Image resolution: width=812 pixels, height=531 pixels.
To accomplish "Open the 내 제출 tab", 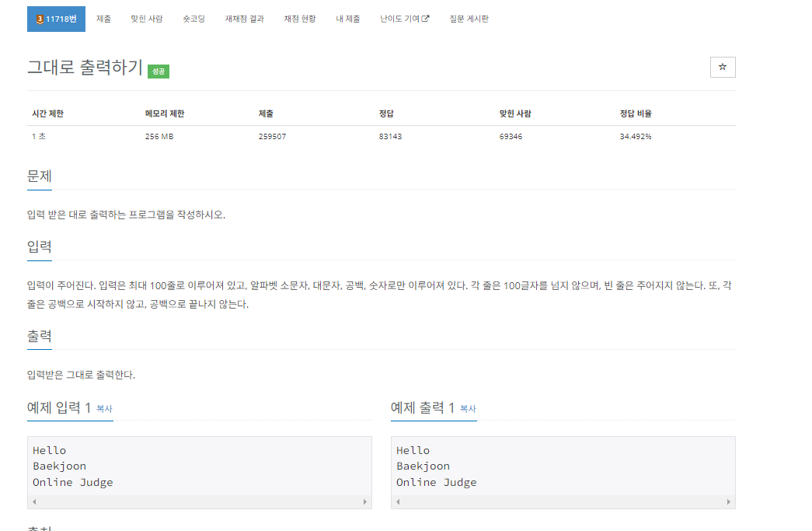I will click(x=347, y=19).
